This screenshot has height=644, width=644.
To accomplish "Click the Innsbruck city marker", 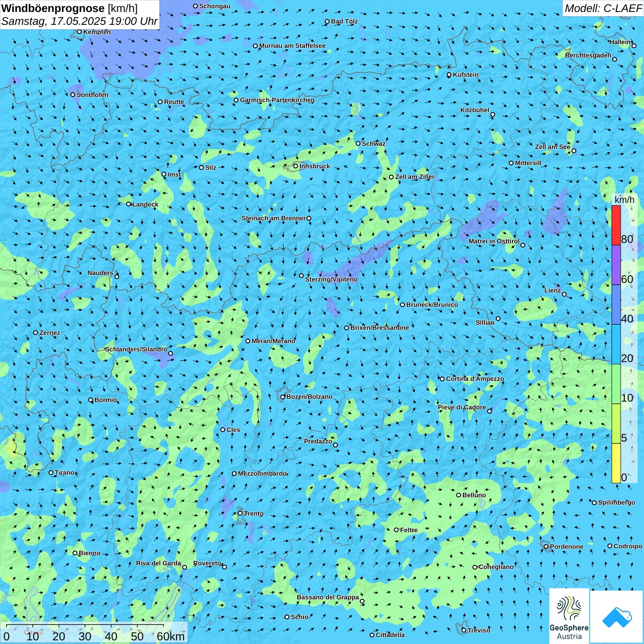I will (296, 166).
